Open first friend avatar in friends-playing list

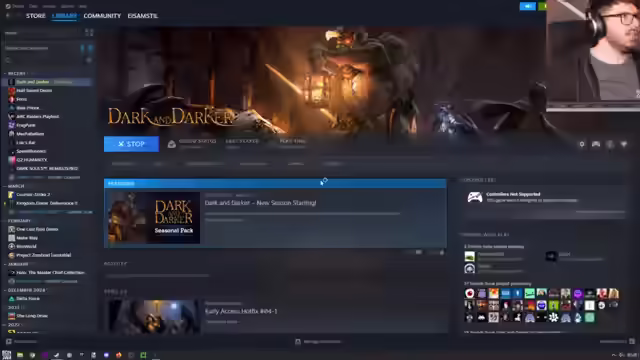tap(470, 256)
